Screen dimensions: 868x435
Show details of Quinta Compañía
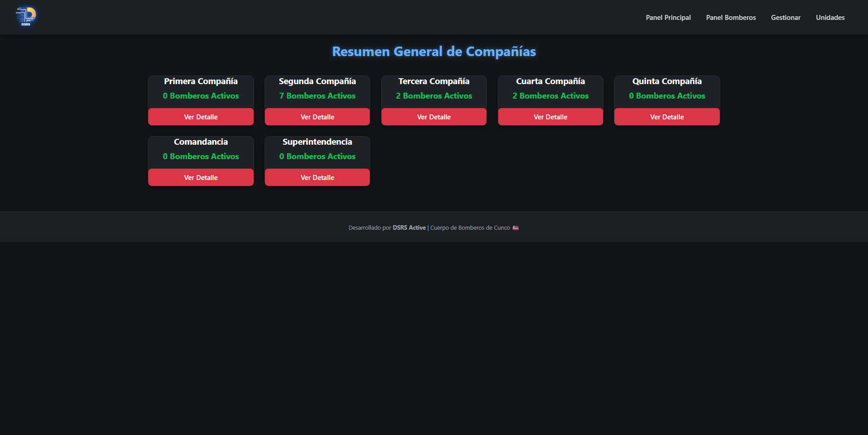click(x=667, y=117)
